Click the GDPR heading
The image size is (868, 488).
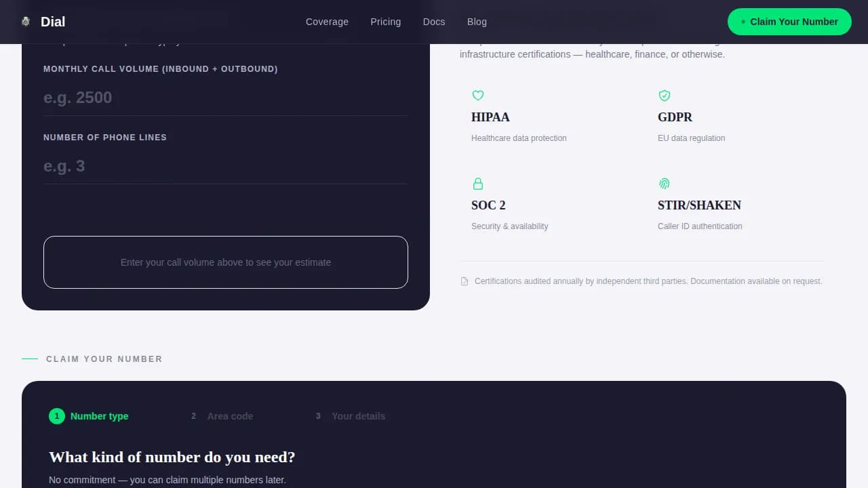pos(675,117)
